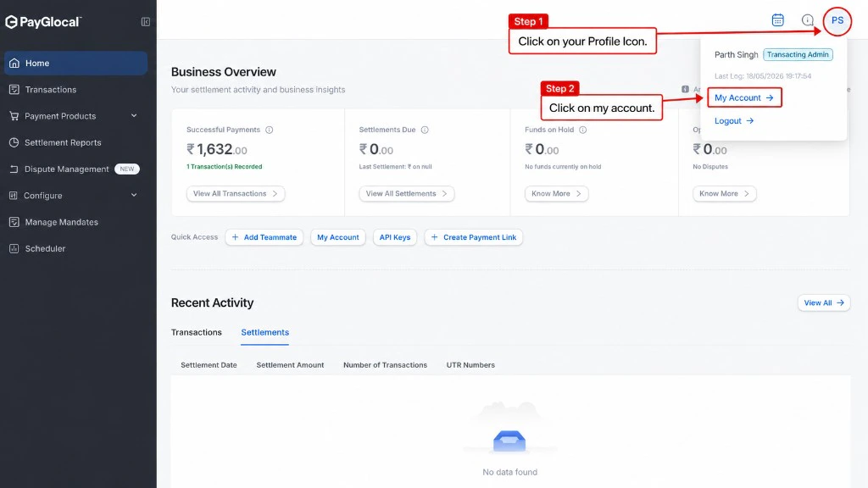Open the calendar icon in the header
The image size is (868, 488).
coord(778,20)
